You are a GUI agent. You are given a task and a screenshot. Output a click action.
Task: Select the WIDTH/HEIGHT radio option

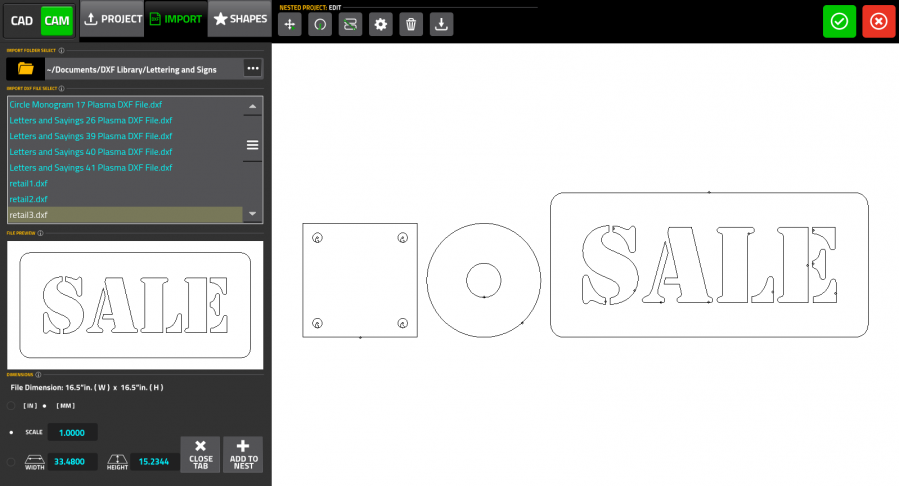[x=11, y=461]
